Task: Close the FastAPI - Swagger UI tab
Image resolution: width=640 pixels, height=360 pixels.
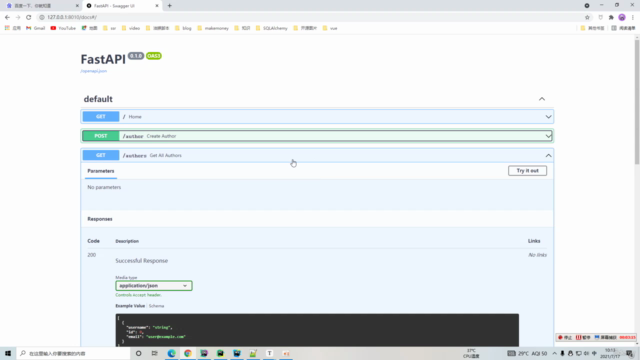Action: [157, 6]
